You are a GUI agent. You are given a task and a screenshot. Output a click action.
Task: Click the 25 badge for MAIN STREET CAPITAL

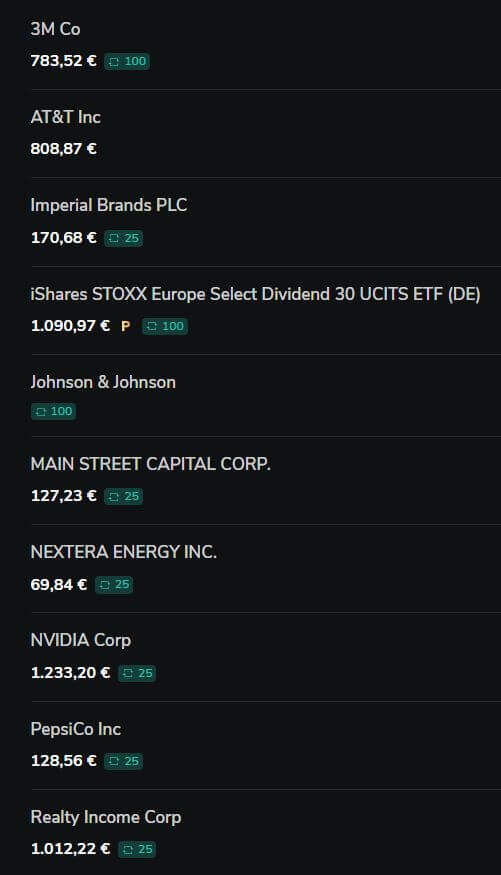coord(123,497)
